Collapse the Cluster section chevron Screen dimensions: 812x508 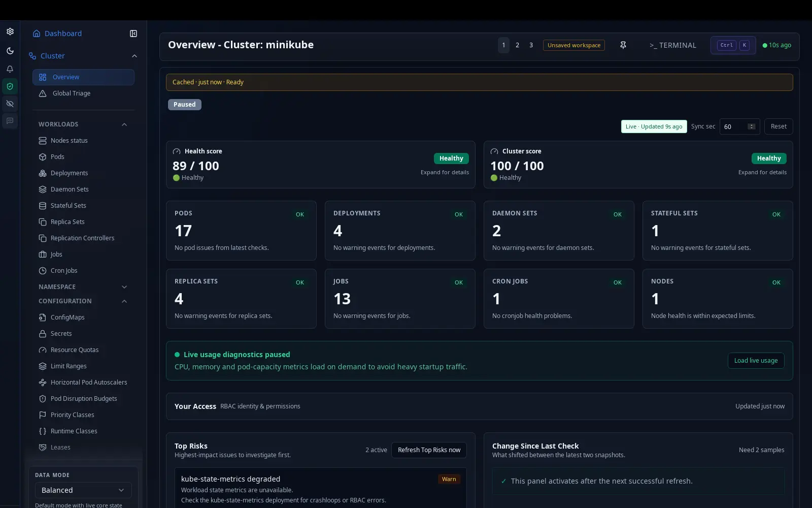tap(134, 56)
